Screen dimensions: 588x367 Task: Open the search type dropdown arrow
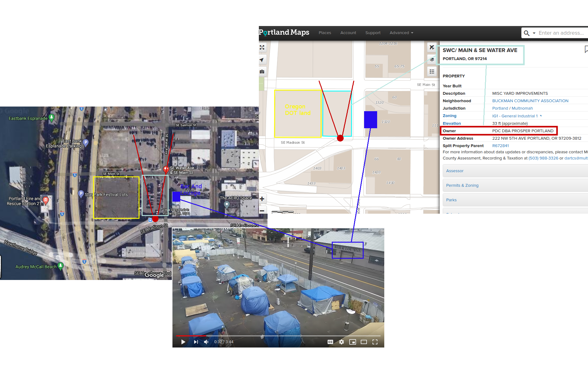coord(534,33)
